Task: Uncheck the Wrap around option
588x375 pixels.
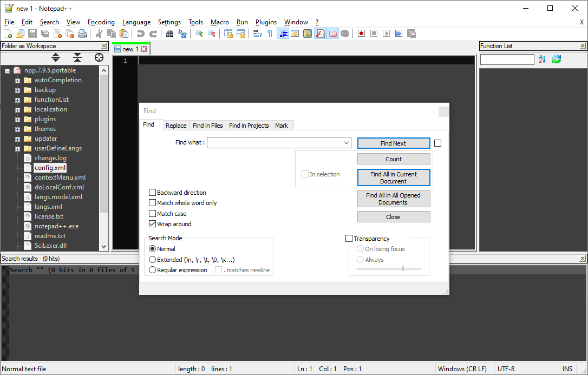Action: [x=152, y=224]
